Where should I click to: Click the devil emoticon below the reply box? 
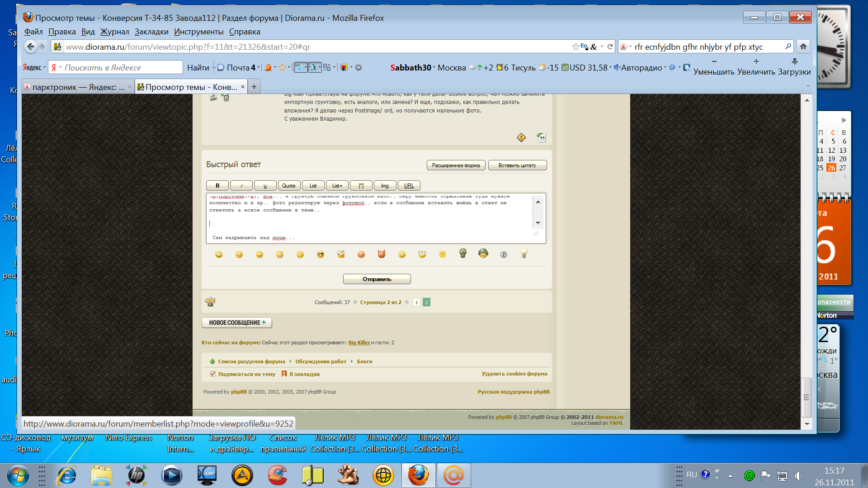point(381,254)
